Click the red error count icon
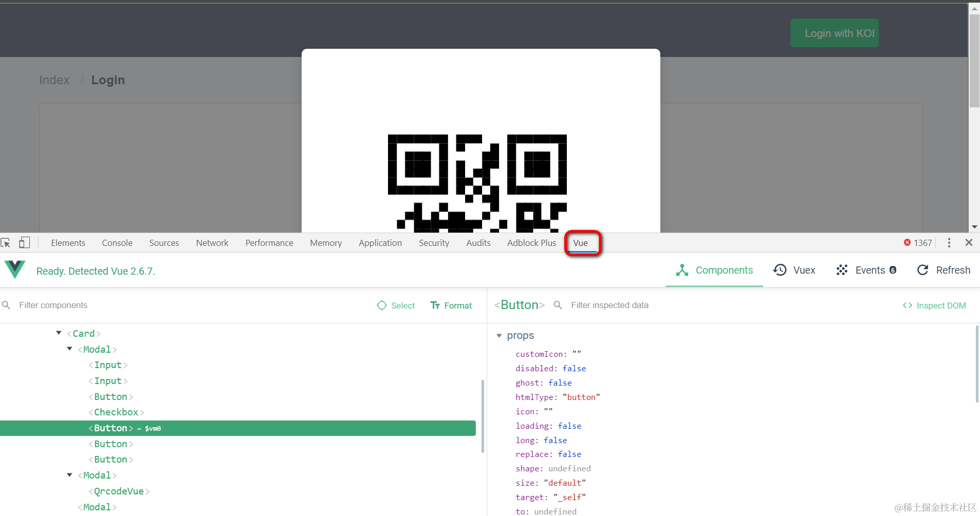Screen dimensions: 980x516 tap(907, 243)
